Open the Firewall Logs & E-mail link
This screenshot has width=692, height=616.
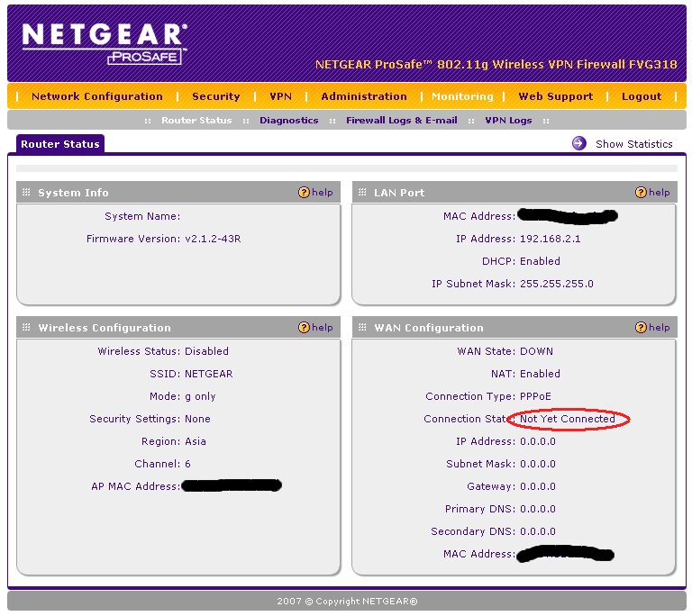tap(401, 121)
